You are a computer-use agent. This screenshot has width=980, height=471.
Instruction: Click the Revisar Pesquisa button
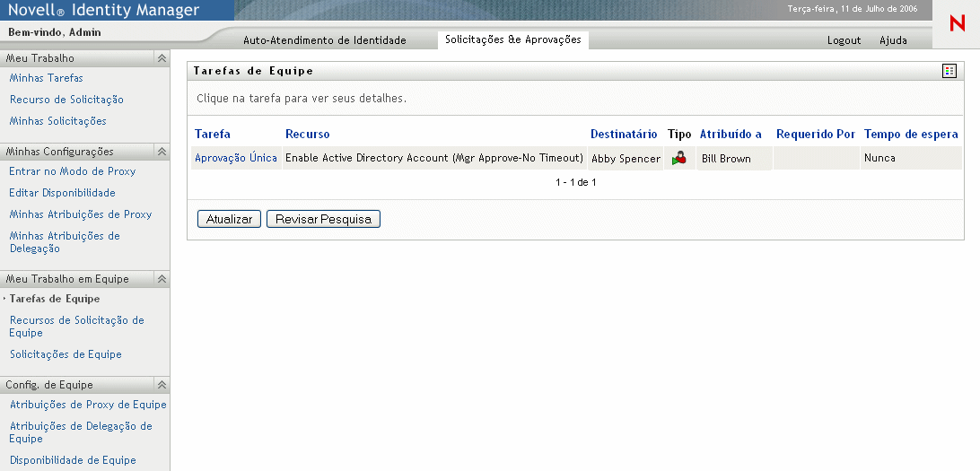[323, 219]
